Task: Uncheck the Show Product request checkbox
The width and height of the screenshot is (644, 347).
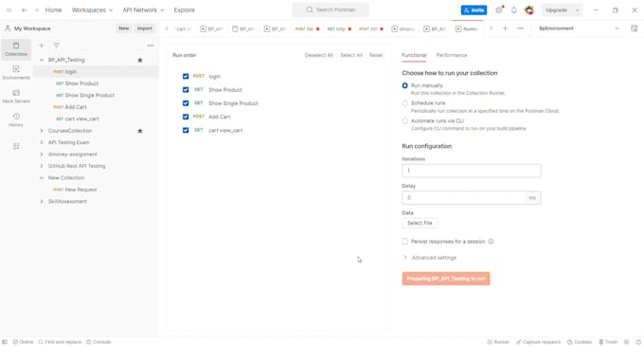Action: 186,90
